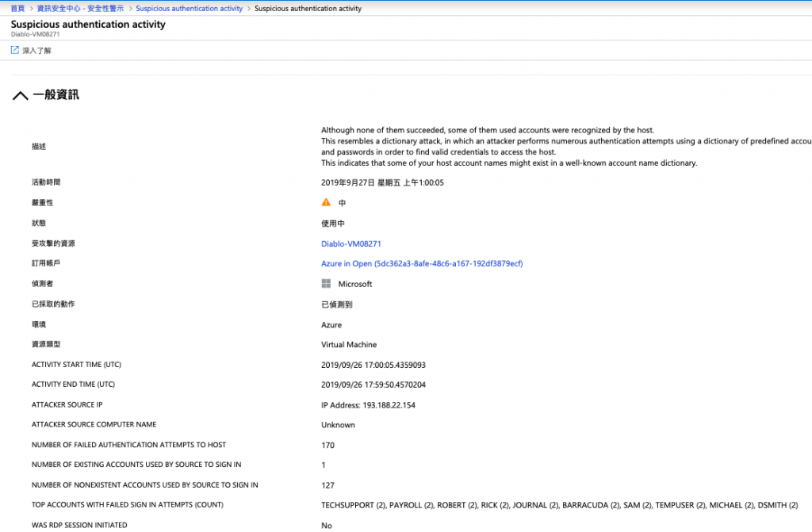Click the TECHSUPPORT (2), PAYROLL (2) accounts list
The height and width of the screenshot is (532, 812).
(559, 505)
